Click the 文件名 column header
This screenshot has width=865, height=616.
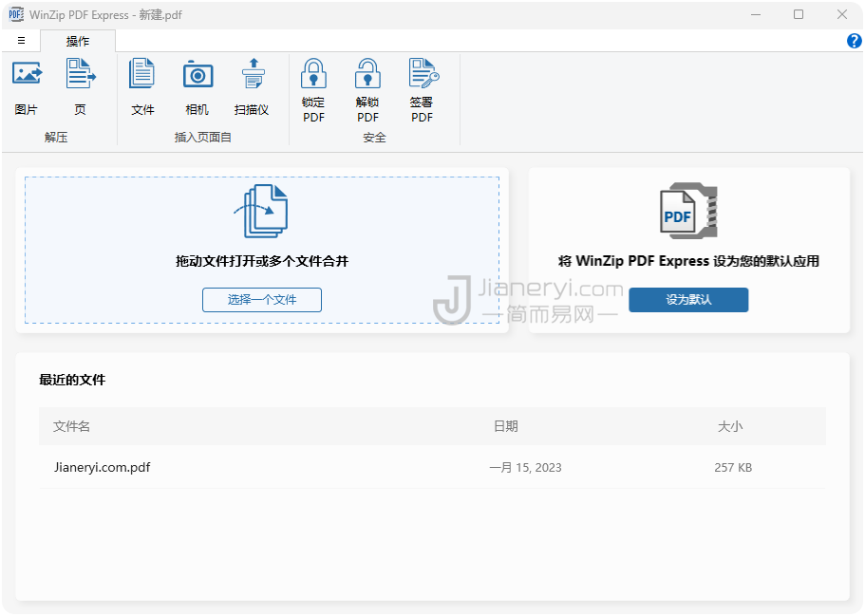click(x=72, y=426)
